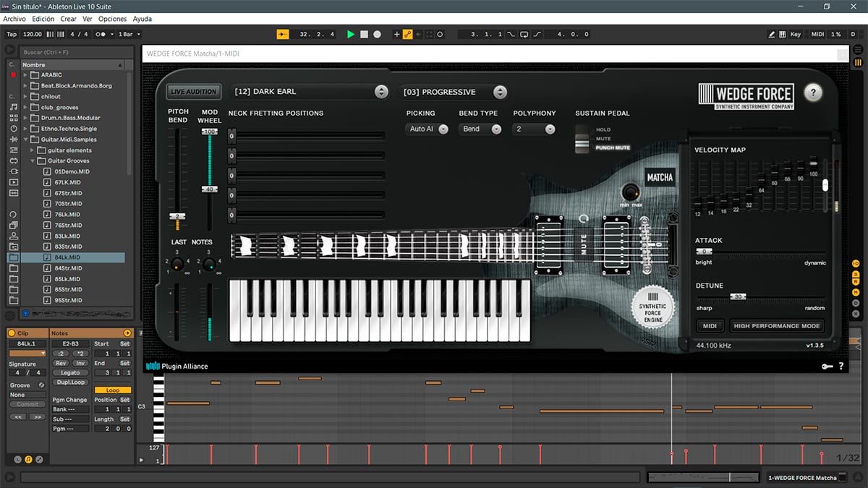Select Instruments category clock icon in browser
Viewport: 868px width, 488px height.
pyautogui.click(x=13, y=129)
